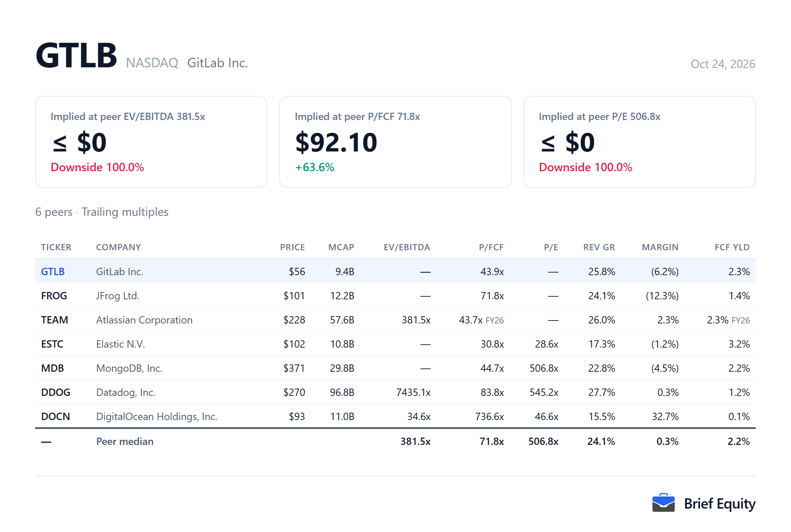Click the ESTC ticker row
Viewport: 791px width, 532px height.
pos(395,344)
